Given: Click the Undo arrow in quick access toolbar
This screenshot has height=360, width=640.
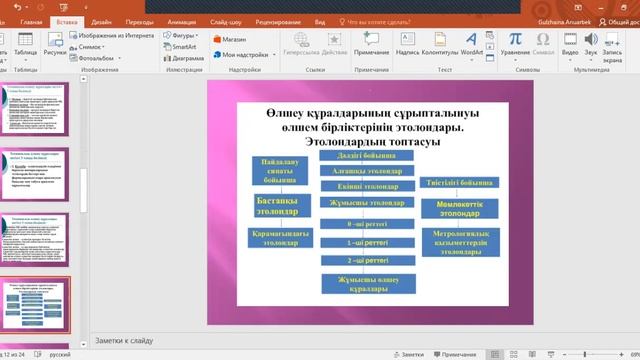Looking at the screenshot, I should point(17,7).
